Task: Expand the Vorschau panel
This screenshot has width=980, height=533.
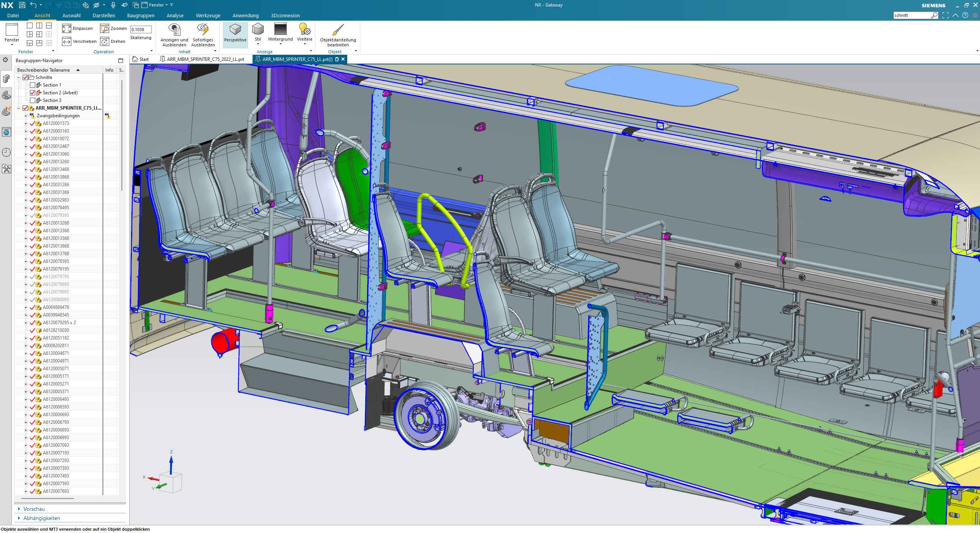Action: click(x=34, y=509)
